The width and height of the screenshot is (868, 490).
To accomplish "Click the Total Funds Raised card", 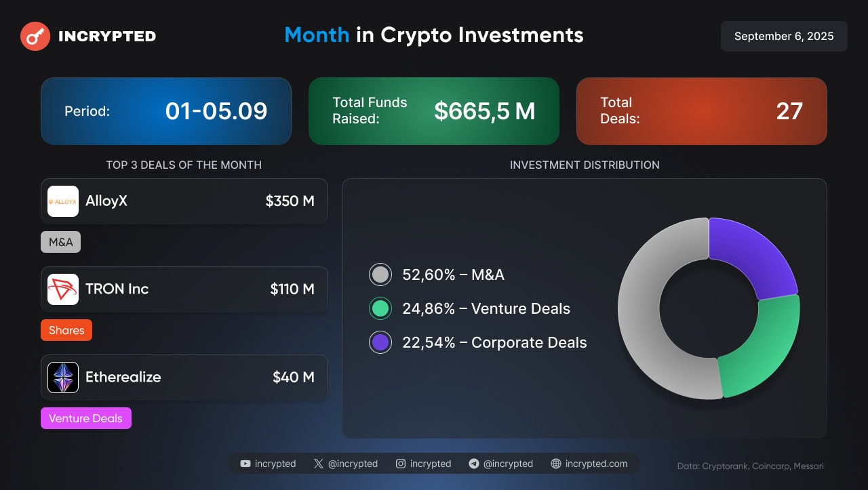I will [x=433, y=111].
